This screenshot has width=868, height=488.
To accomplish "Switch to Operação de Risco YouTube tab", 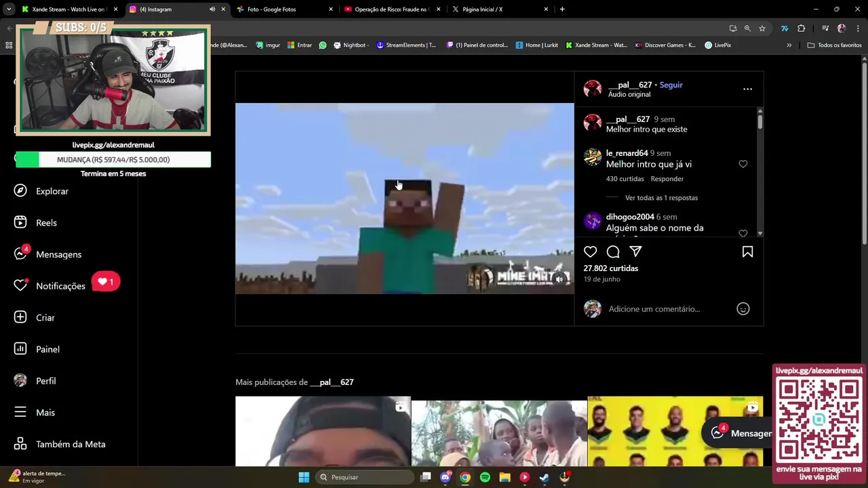I will (x=392, y=9).
